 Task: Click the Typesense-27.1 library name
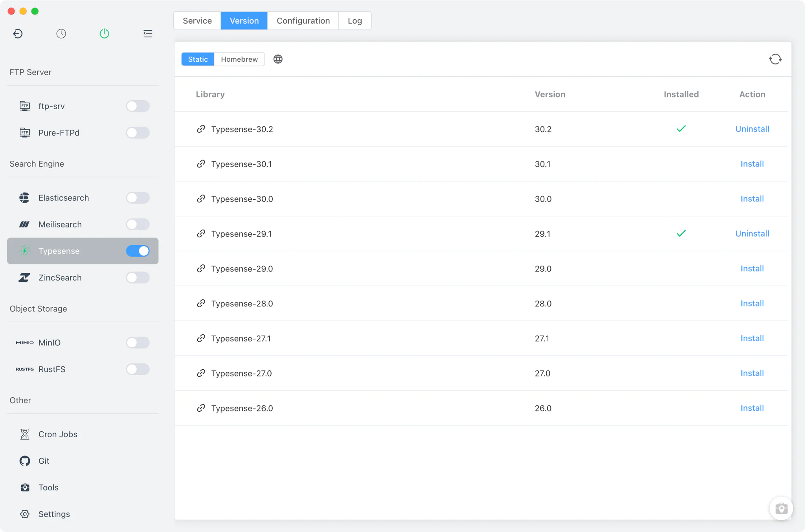point(241,338)
